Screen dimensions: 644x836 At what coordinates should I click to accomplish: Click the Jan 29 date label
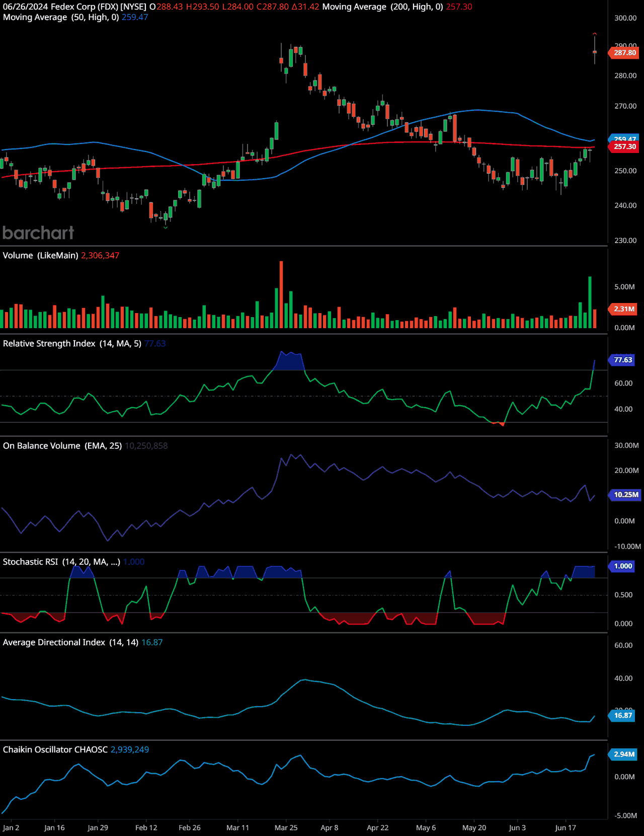tap(98, 827)
